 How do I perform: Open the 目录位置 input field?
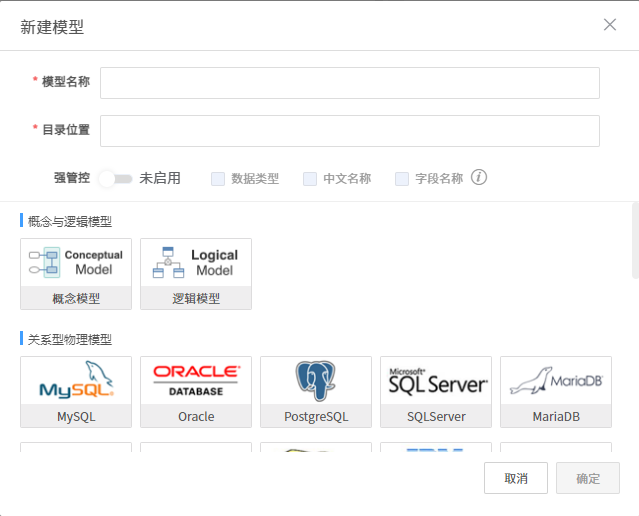pos(350,131)
